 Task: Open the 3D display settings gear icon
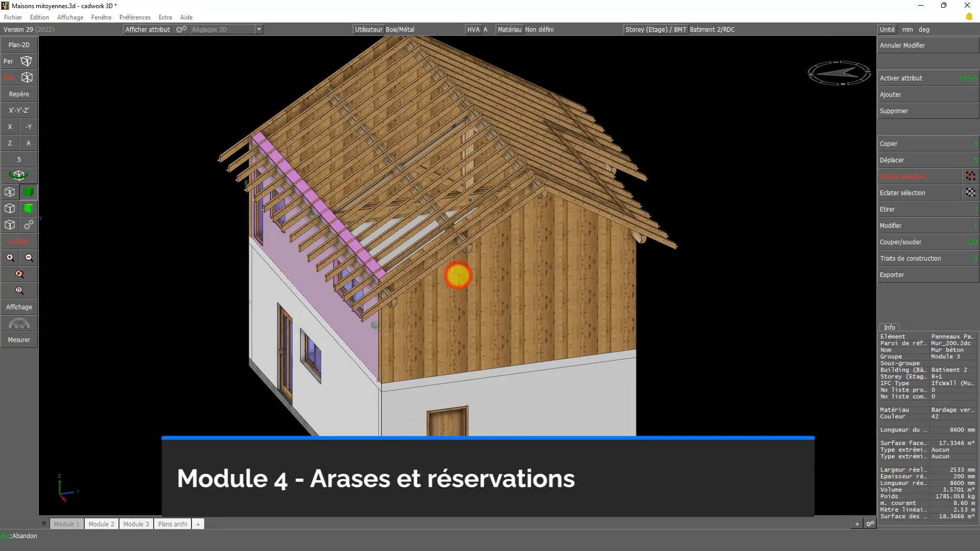pyautogui.click(x=29, y=225)
